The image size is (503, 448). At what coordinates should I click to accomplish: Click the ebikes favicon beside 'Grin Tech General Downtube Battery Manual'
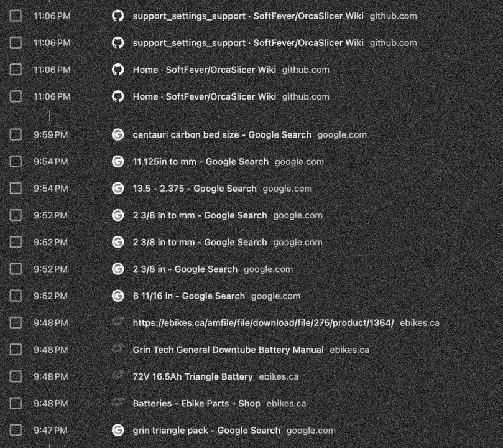click(118, 348)
